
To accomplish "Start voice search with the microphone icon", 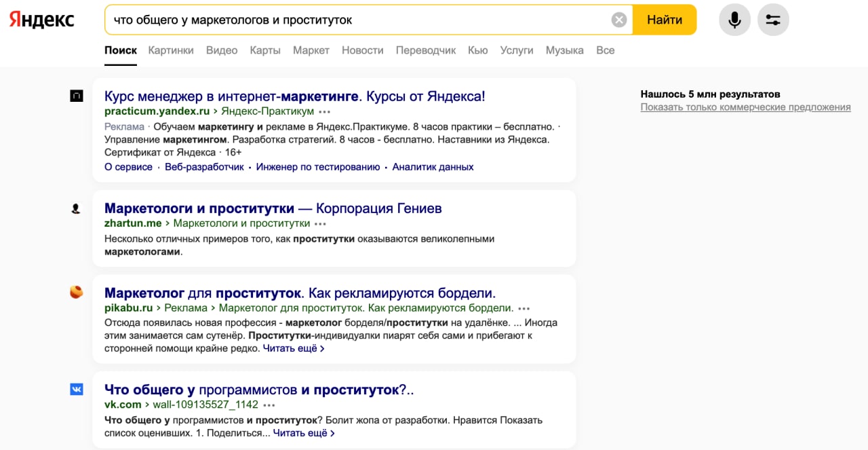I will [x=734, y=20].
